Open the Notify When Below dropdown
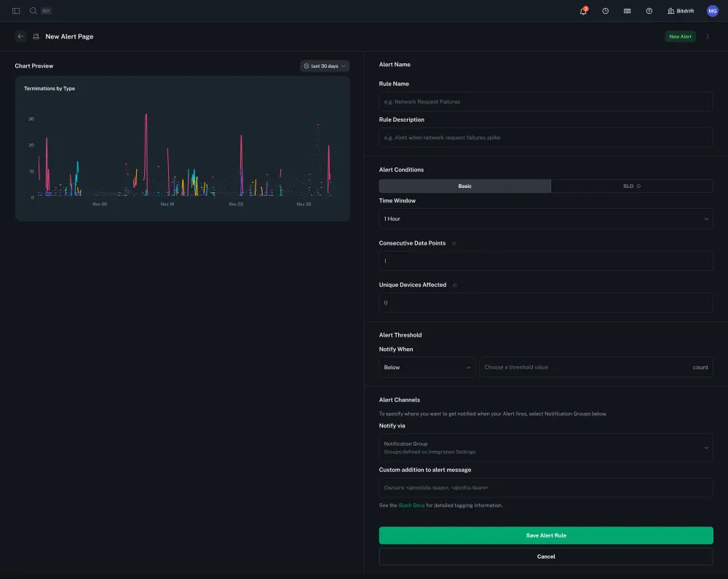 (427, 367)
